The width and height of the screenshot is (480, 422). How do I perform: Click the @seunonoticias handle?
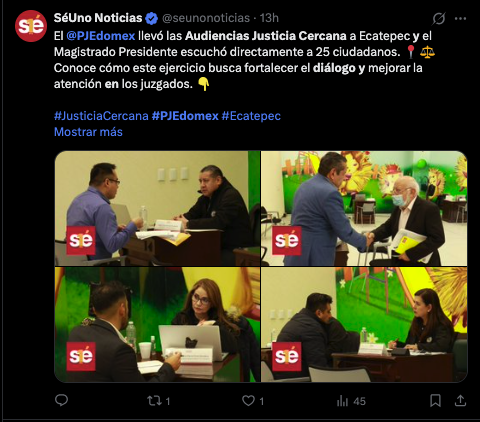[x=206, y=18]
